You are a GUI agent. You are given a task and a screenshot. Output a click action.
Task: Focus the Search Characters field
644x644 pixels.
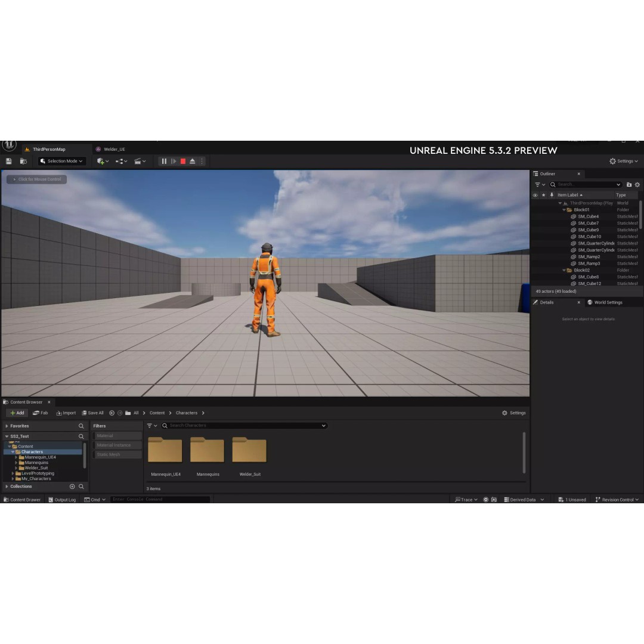pyautogui.click(x=244, y=426)
